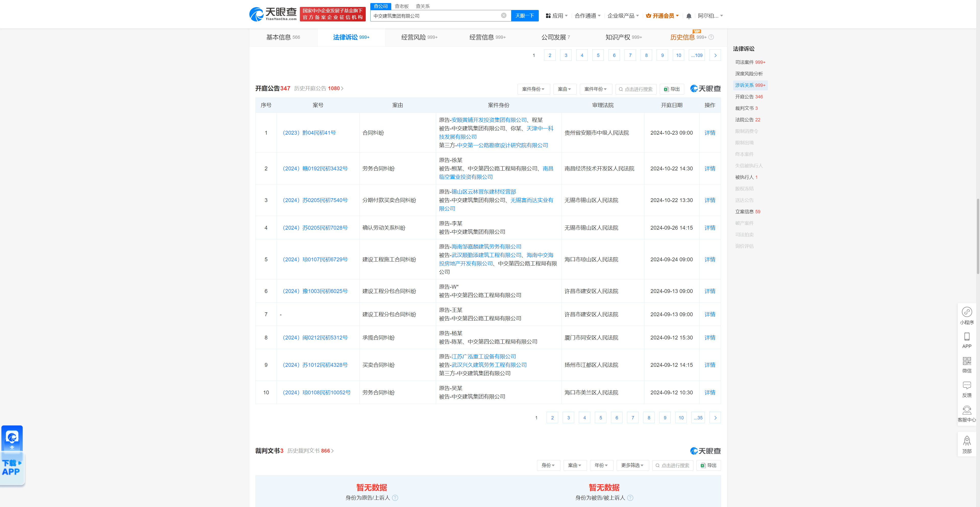This screenshot has width=980, height=507.
Task: Go to page 5 of 开庭公告
Action: [600, 418]
